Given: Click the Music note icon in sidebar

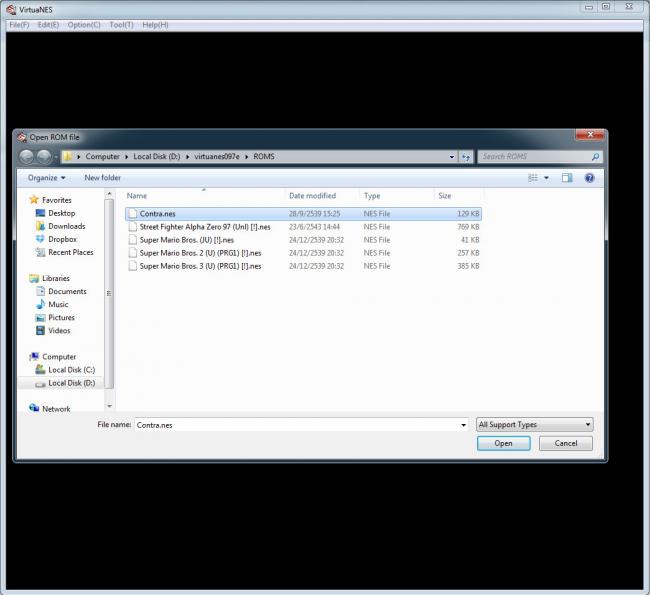Looking at the screenshot, I should point(40,304).
